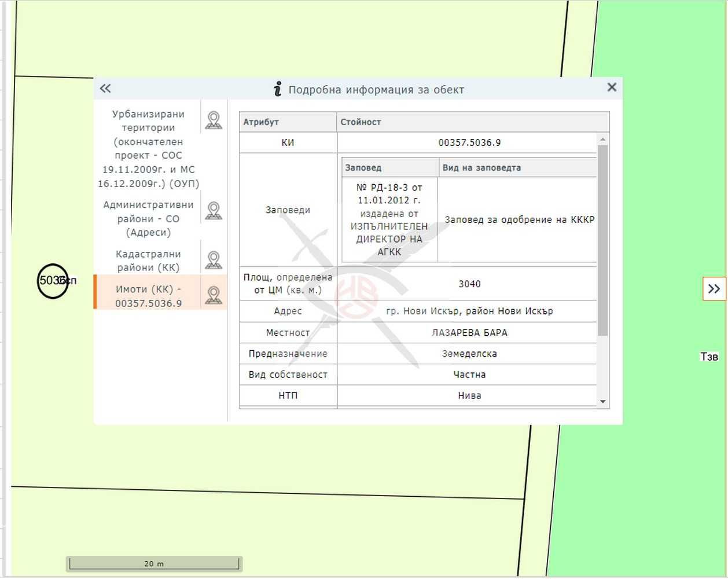Select the Имоти (КК) - 00357.5036.9 entry

[x=148, y=295]
